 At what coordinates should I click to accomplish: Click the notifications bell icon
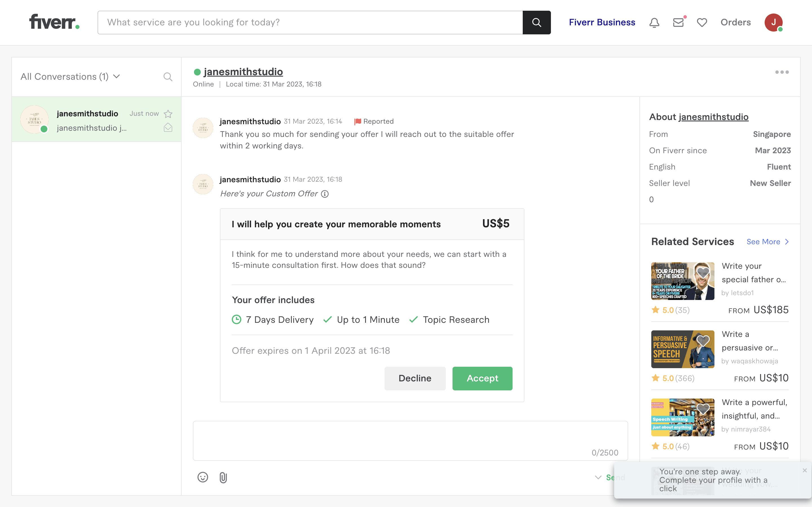point(654,23)
